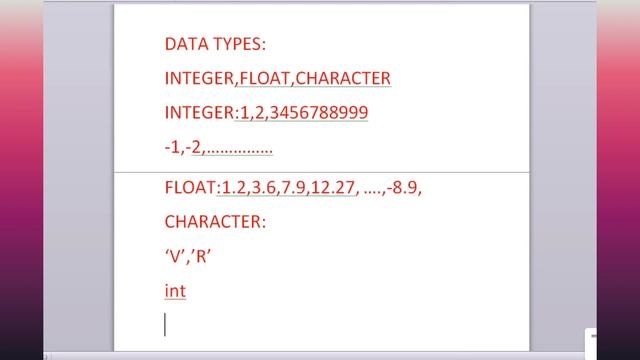Viewport: 640px width, 360px height.
Task: Click the DATA TYPES: heading text
Action: [x=215, y=44]
